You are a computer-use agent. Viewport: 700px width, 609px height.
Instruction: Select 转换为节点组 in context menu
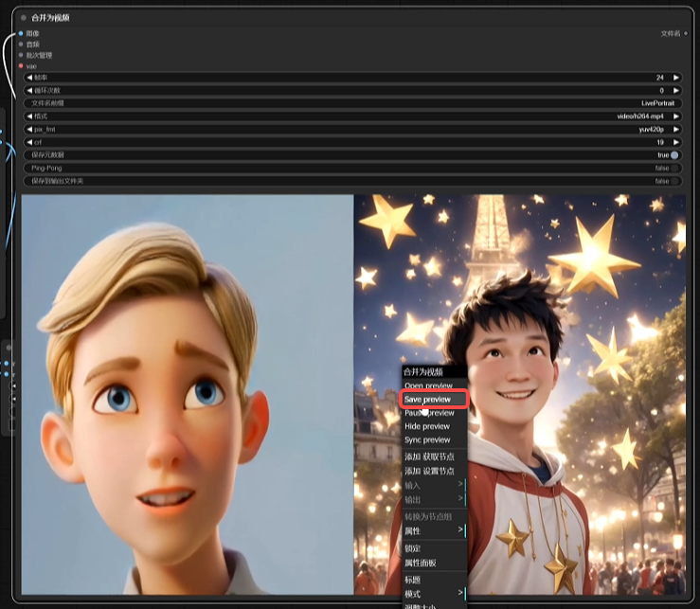click(x=435, y=516)
